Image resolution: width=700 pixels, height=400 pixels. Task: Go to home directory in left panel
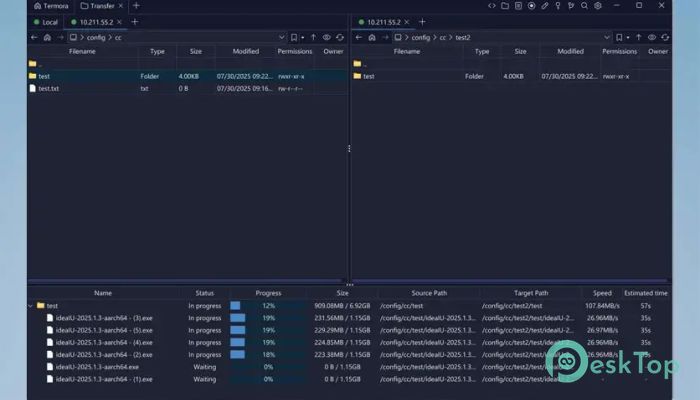(47, 38)
